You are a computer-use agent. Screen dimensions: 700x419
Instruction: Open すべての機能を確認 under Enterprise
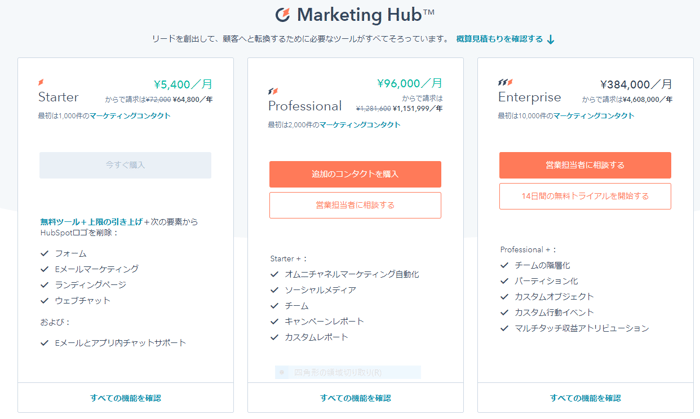pos(585,398)
